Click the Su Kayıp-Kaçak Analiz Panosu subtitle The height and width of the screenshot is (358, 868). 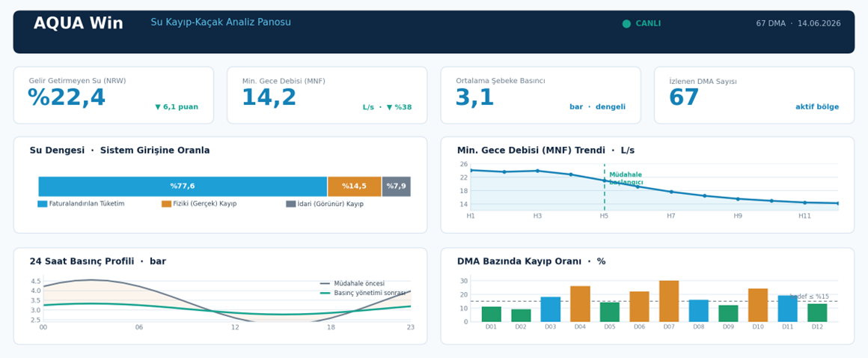(220, 22)
